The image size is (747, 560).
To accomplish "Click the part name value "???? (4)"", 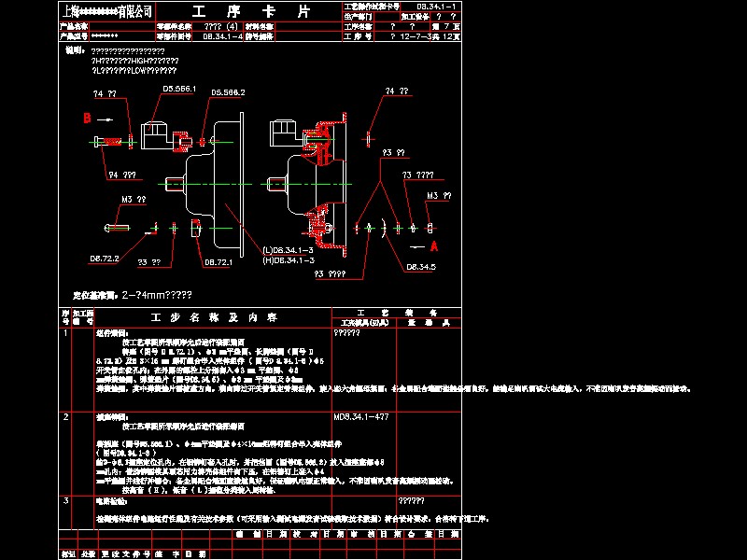I will tap(220, 27).
